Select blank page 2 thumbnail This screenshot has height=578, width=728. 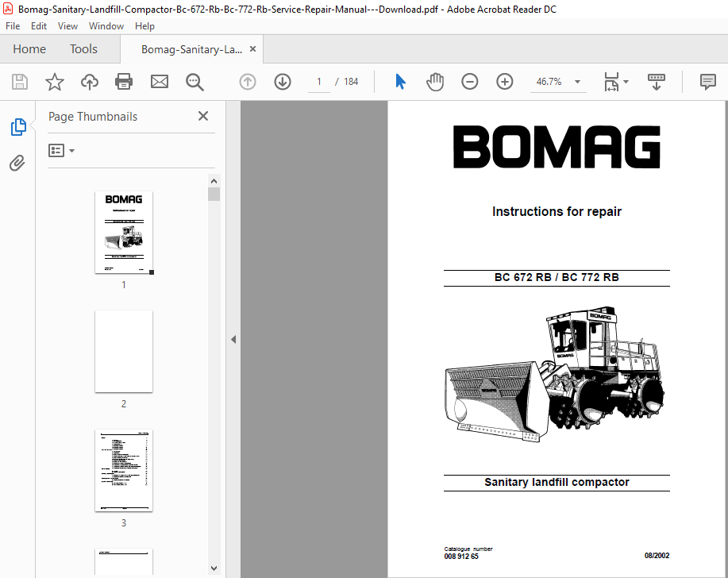pos(124,352)
